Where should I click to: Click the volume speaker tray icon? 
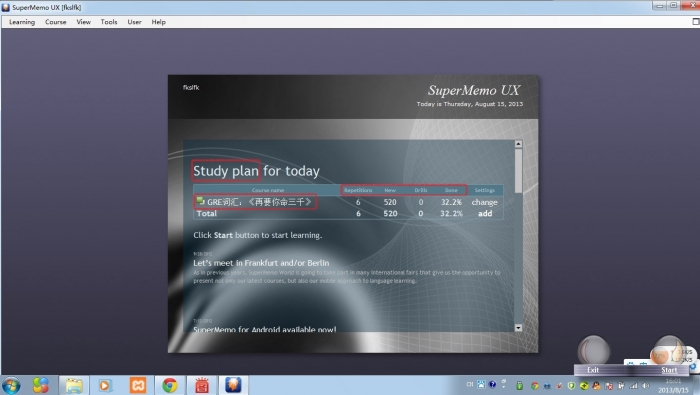point(646,386)
